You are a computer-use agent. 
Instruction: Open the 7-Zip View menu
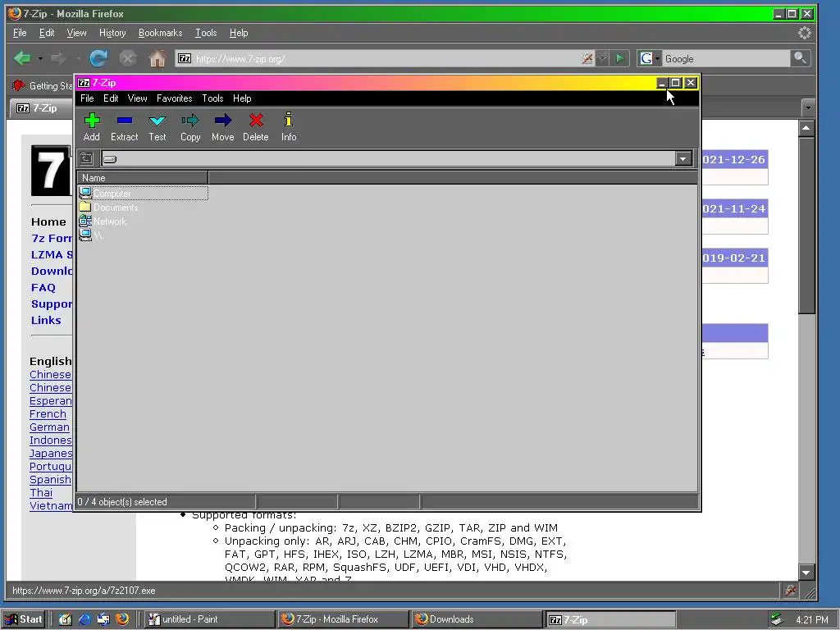click(137, 98)
